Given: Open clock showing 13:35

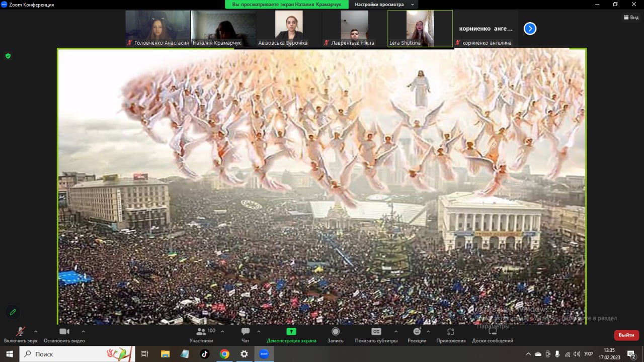Looking at the screenshot, I should [609, 354].
